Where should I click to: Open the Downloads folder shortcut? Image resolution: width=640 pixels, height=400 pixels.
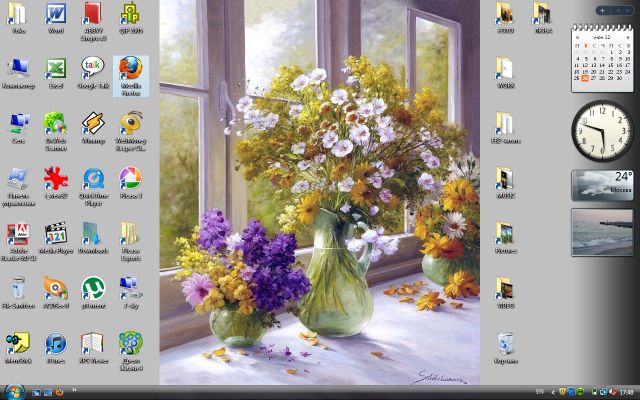93,238
